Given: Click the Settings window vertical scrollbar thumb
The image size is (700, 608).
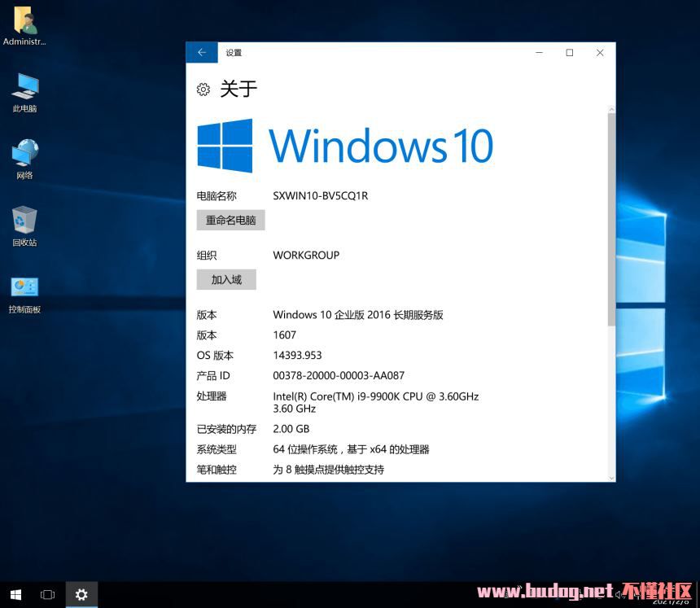Looking at the screenshot, I should (610, 220).
